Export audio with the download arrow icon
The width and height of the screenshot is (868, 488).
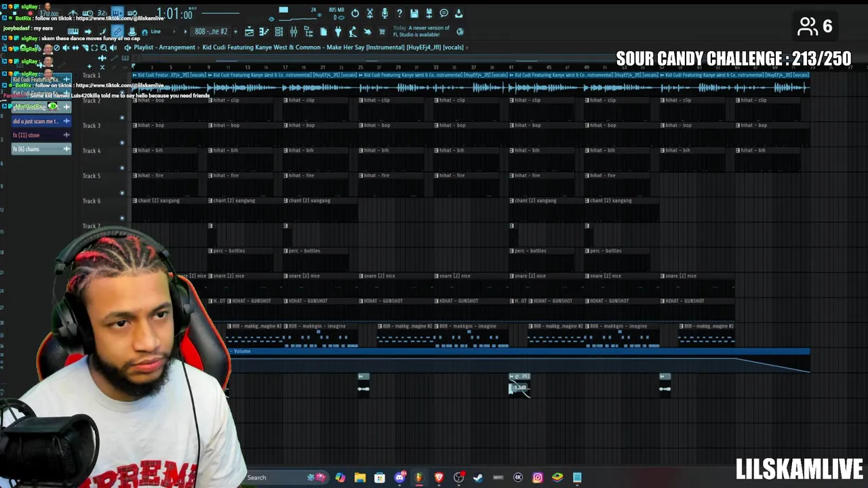[x=459, y=14]
